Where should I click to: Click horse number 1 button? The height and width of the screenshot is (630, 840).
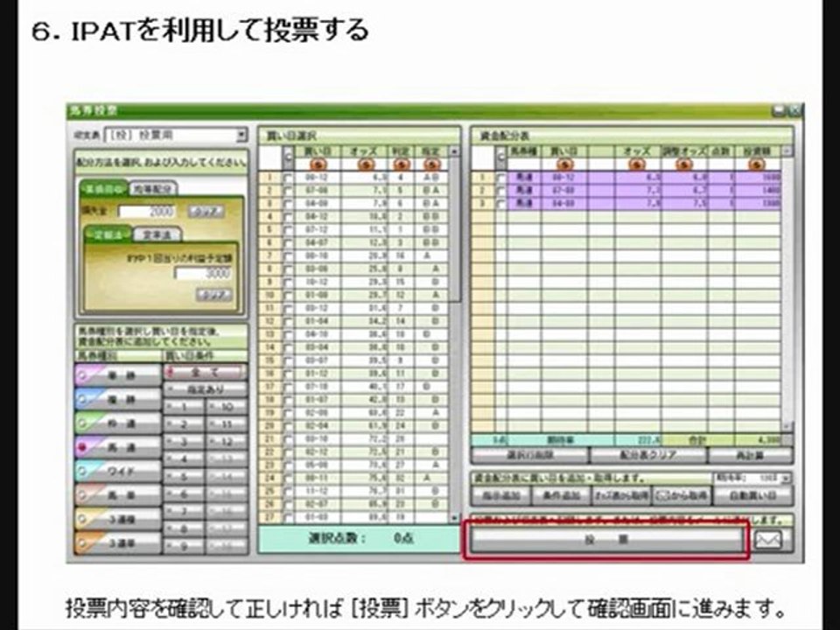[184, 407]
